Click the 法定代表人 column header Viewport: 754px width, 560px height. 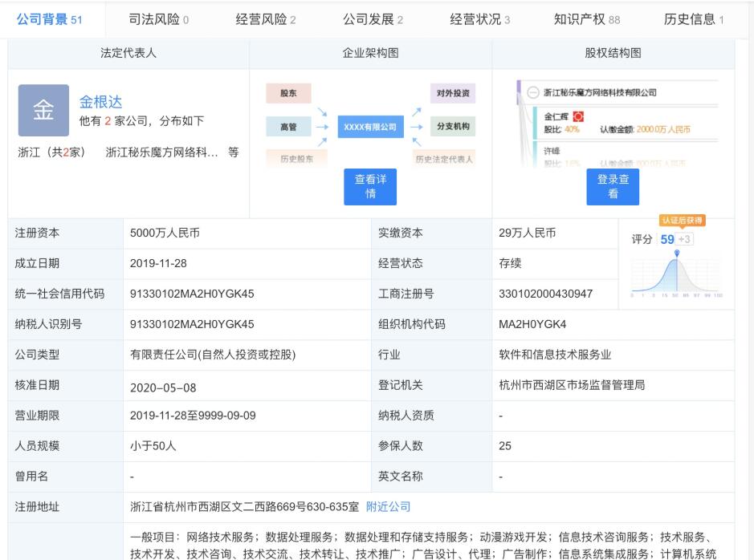click(x=128, y=53)
